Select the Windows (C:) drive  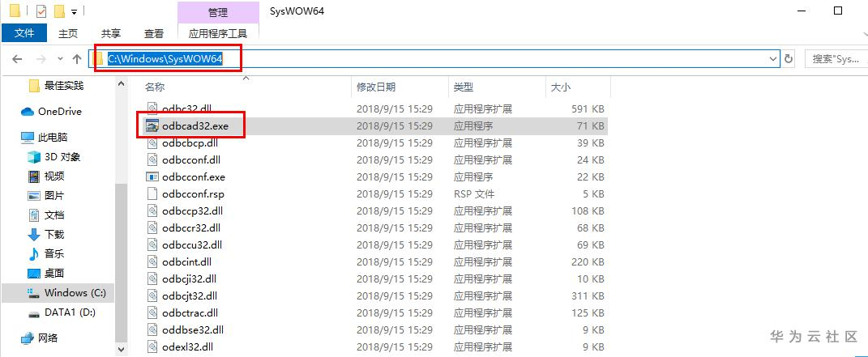click(58, 293)
